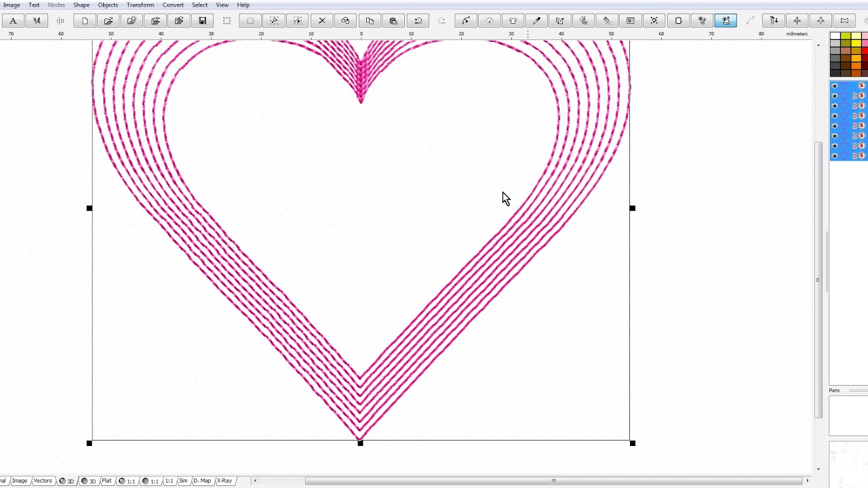This screenshot has height=488, width=868.
Task: Click the open folder icon
Action: (108, 20)
